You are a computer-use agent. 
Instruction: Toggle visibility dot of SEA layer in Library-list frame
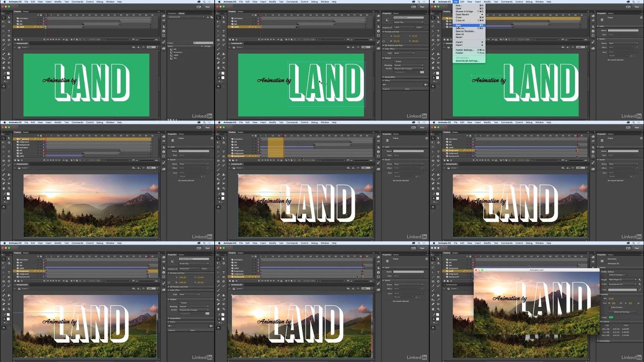(x=38, y=24)
